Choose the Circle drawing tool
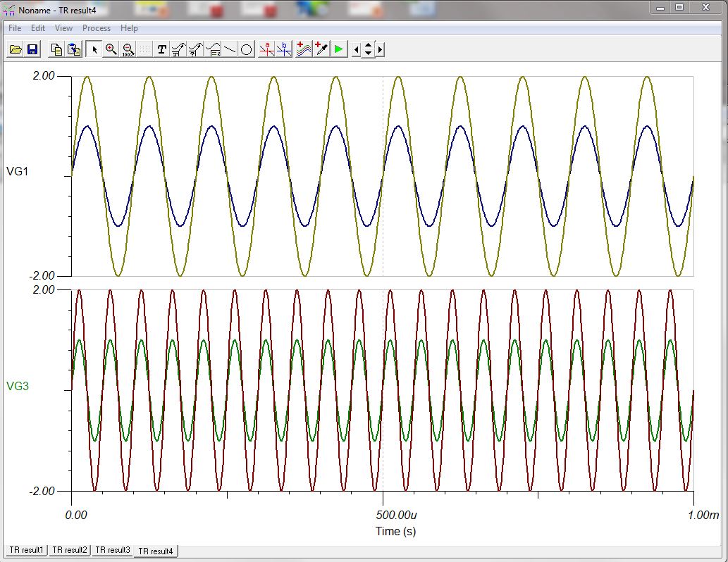Viewport: 728px width, 562px height. point(247,49)
